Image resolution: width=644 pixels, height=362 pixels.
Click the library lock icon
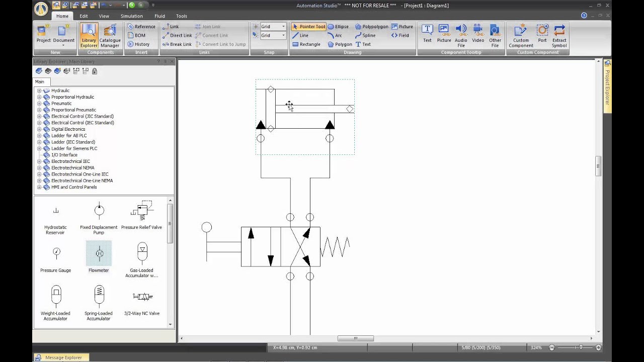point(95,71)
